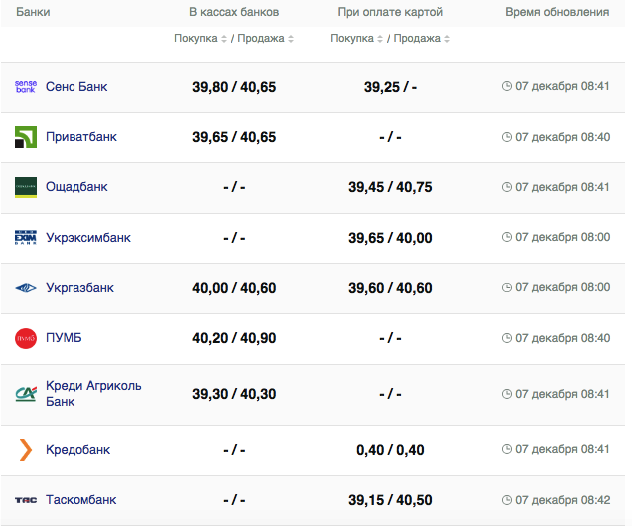Click the clock icon in Укргазбанк row

(x=506, y=288)
